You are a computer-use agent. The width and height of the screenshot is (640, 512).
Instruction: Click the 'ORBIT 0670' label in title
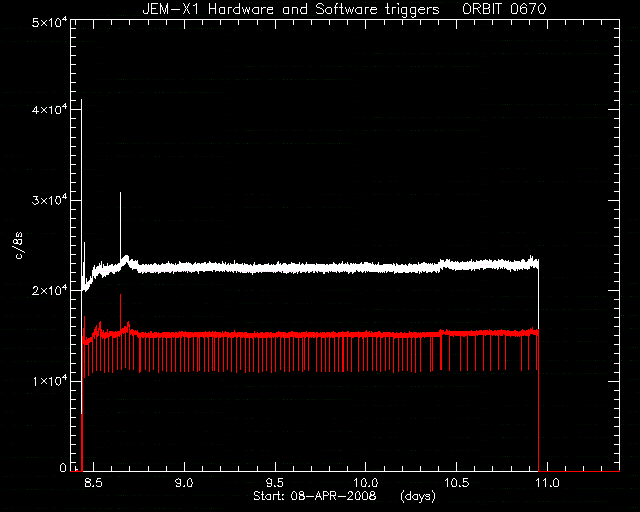tap(504, 9)
